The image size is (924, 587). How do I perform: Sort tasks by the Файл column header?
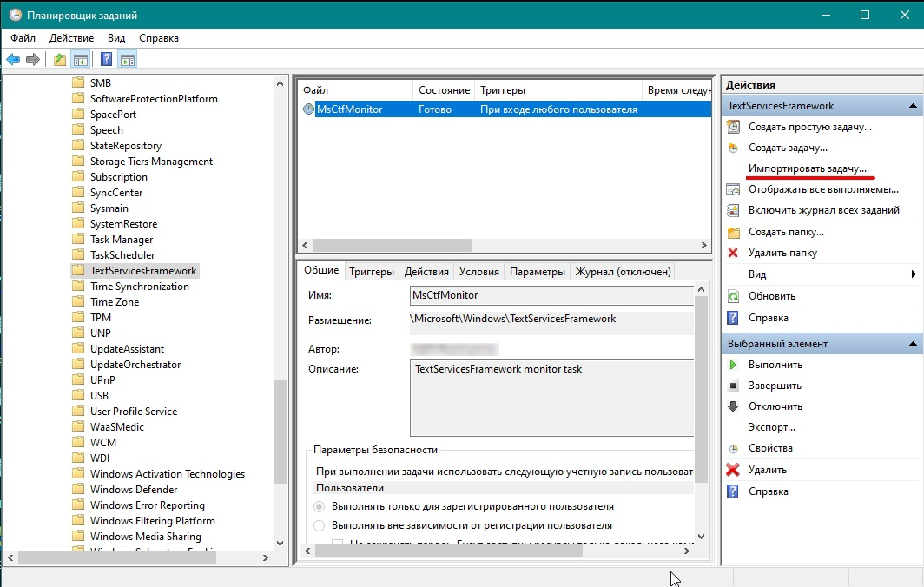coord(356,90)
